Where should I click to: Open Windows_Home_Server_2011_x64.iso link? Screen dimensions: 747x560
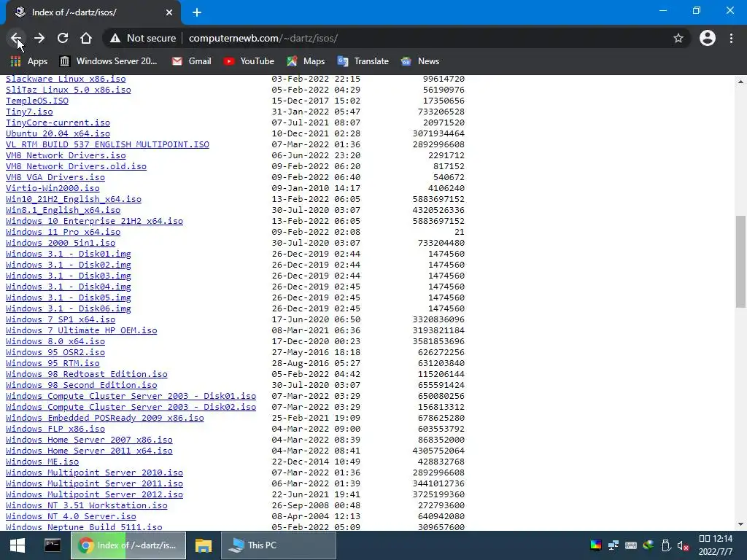tap(89, 451)
